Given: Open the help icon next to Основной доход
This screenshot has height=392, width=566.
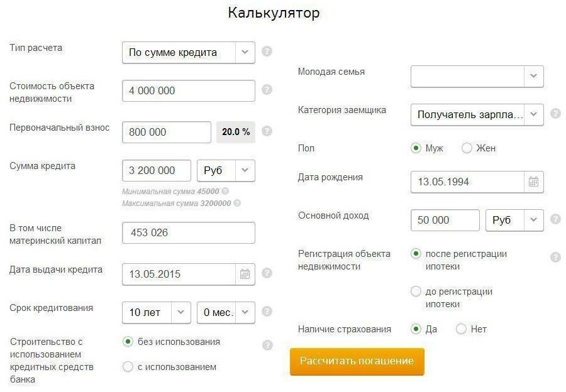Looking at the screenshot, I should point(555,219).
